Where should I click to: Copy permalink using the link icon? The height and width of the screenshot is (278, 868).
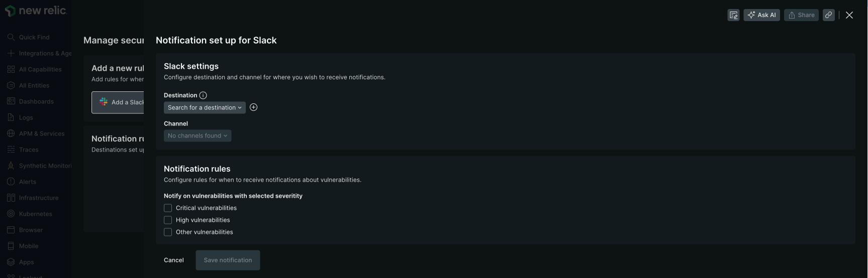point(829,15)
